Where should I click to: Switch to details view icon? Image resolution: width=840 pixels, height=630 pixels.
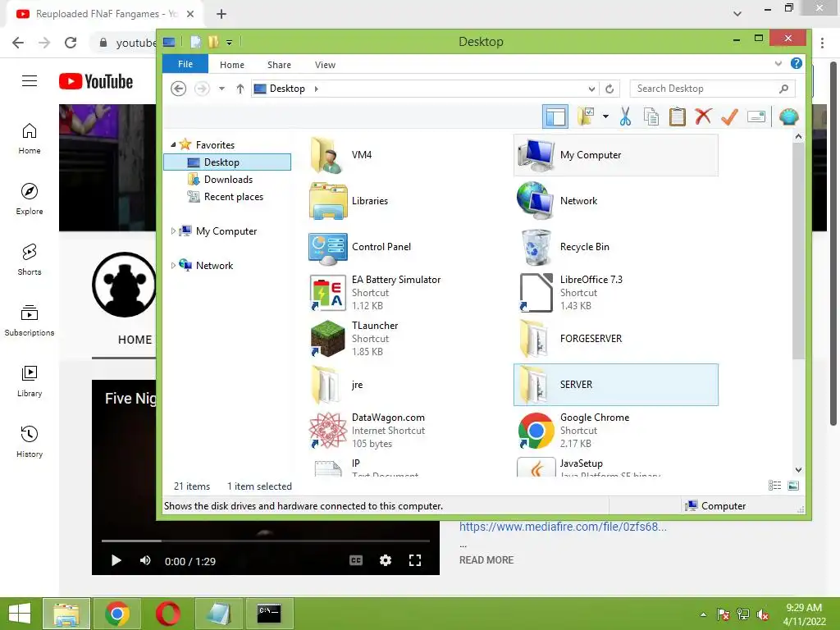click(x=774, y=486)
